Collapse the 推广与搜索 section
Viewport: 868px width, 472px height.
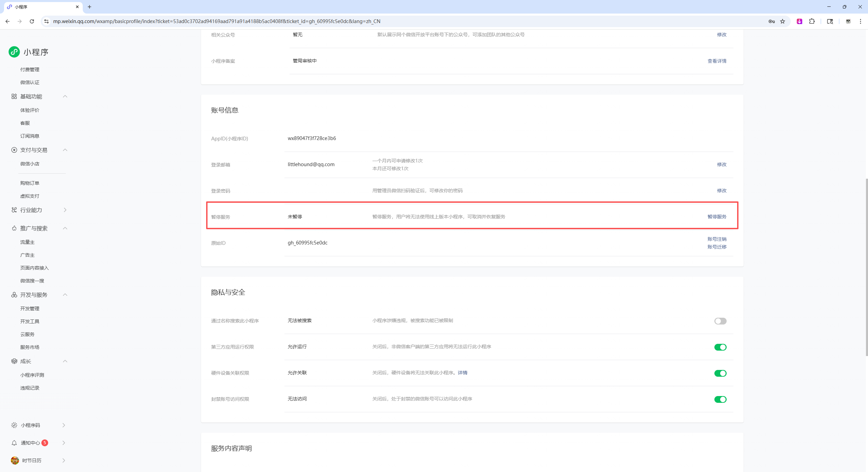coord(65,229)
